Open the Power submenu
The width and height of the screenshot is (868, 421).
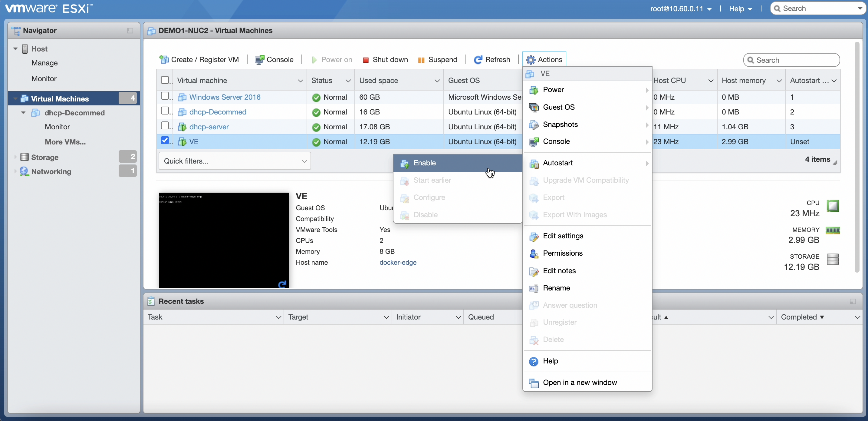pos(587,90)
